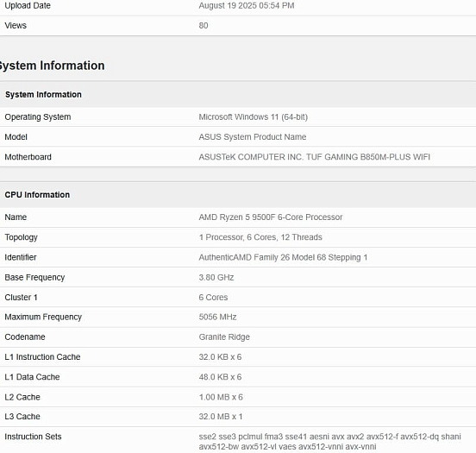Click the L2 Cache label

click(x=22, y=397)
